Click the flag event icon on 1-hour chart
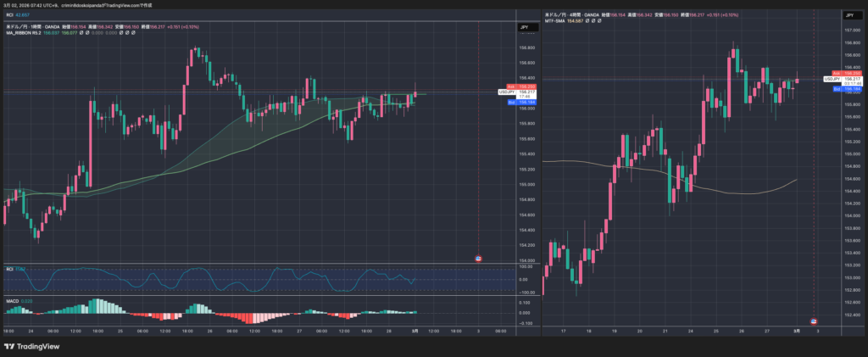The image size is (868, 357). click(x=479, y=257)
